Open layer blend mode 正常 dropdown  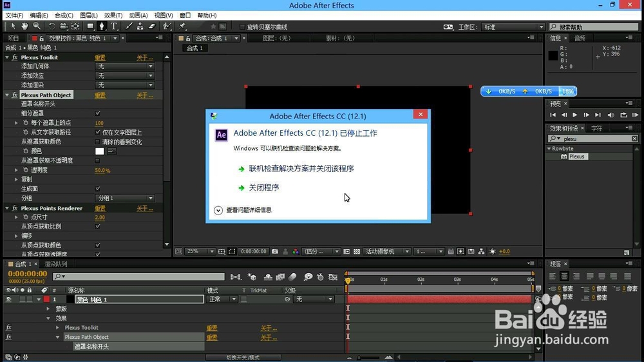pos(222,300)
